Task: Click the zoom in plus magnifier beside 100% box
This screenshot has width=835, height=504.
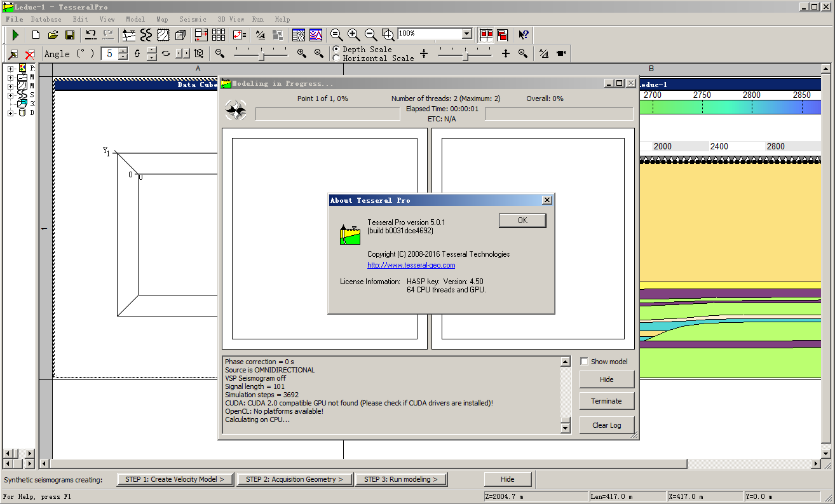Action: pos(354,35)
